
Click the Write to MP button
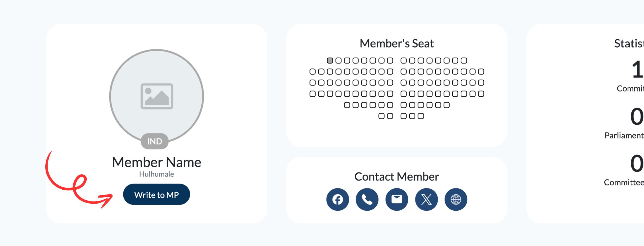[157, 194]
